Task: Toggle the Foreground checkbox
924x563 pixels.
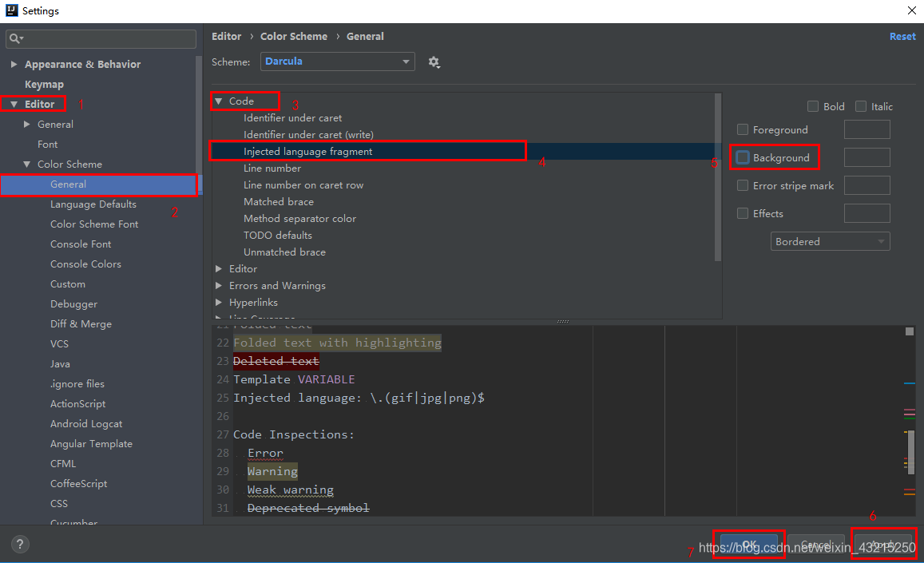Action: (x=743, y=129)
